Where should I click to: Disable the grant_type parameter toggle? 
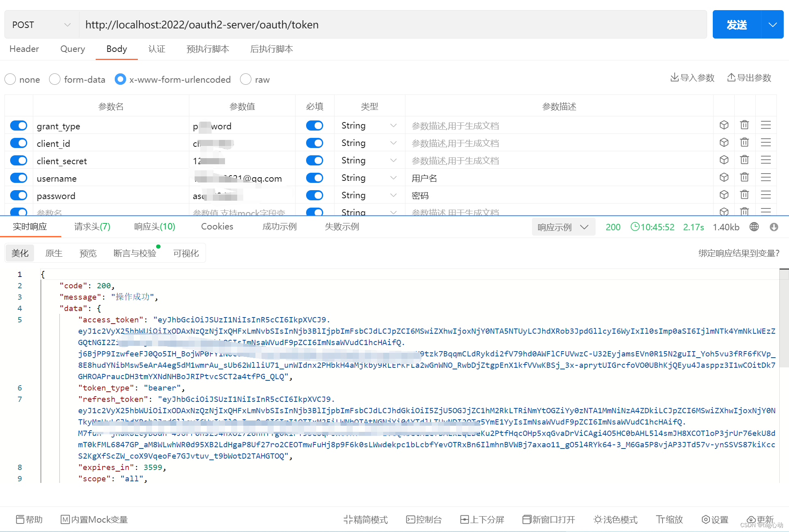(19, 126)
